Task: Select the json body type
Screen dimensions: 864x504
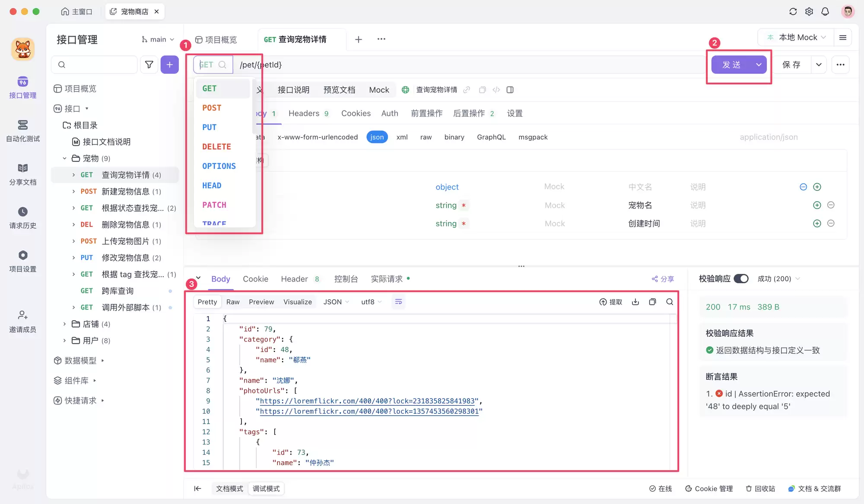Action: tap(377, 137)
